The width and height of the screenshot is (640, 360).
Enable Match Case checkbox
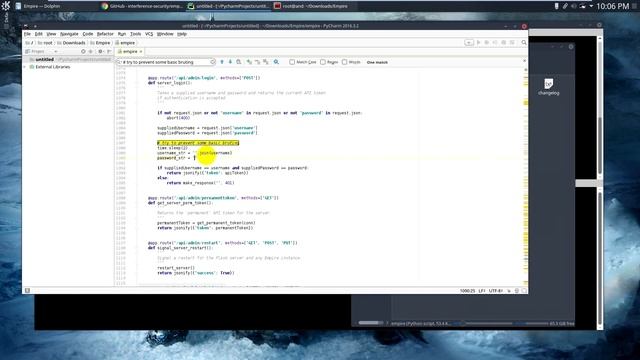pyautogui.click(x=292, y=62)
